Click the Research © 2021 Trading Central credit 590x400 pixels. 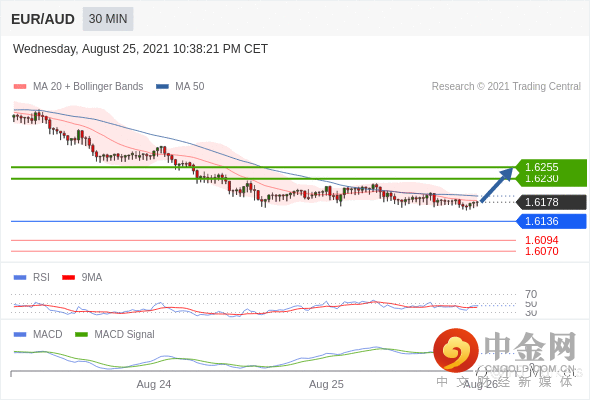click(x=506, y=87)
